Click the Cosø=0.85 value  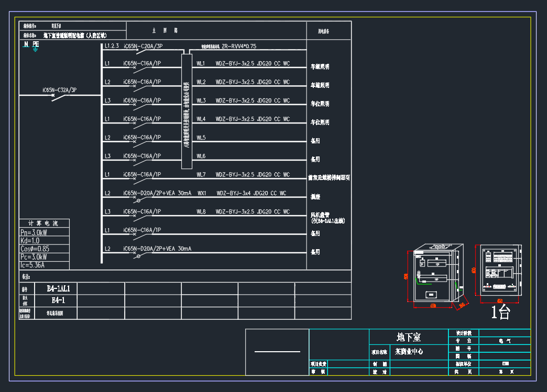pyautogui.click(x=35, y=249)
